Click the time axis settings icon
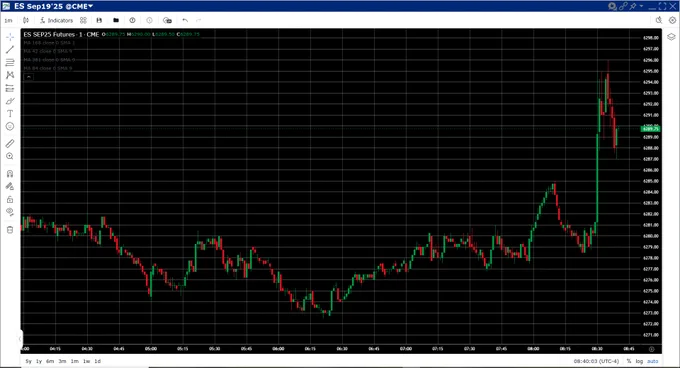Image resolution: width=680 pixels, height=368 pixels. point(651,349)
